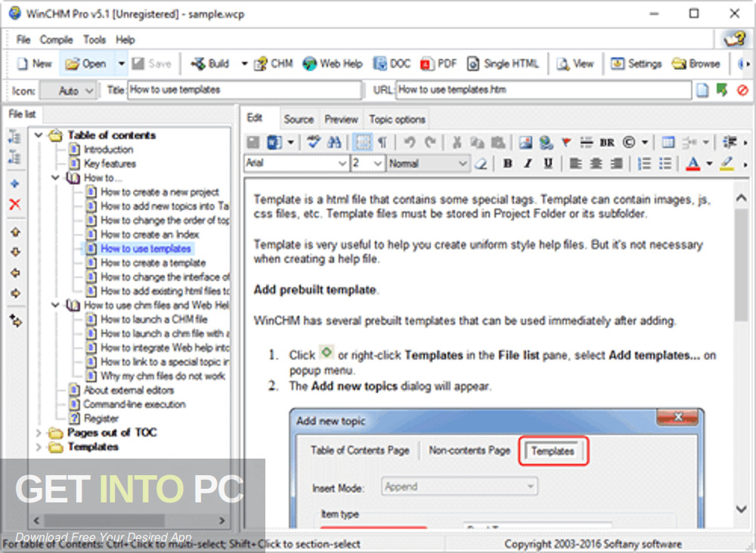Collapse the Table of contents node
756x553 pixels.
(x=39, y=135)
